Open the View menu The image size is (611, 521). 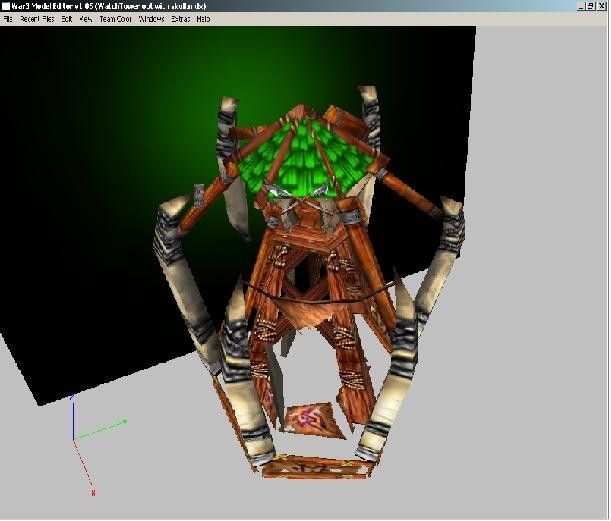tap(86, 19)
